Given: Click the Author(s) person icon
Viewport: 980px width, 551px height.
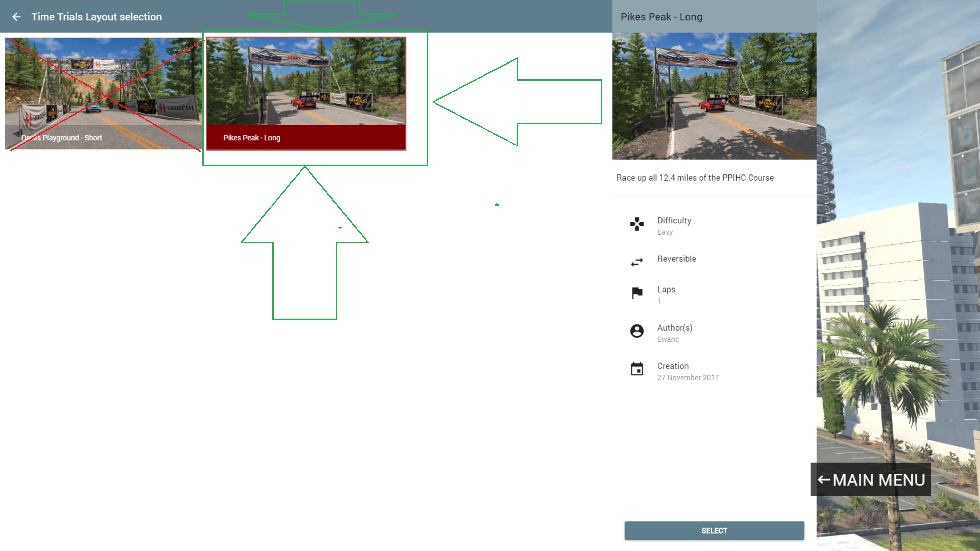Looking at the screenshot, I should pyautogui.click(x=637, y=331).
